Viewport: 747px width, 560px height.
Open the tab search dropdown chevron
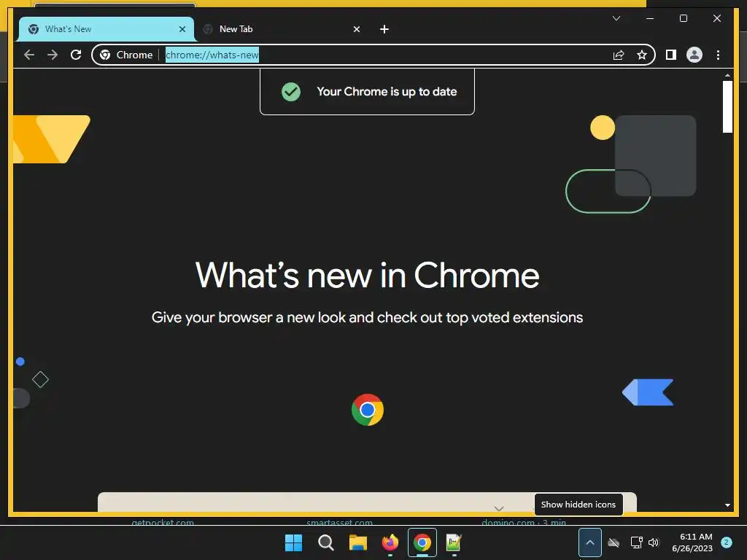click(x=616, y=18)
